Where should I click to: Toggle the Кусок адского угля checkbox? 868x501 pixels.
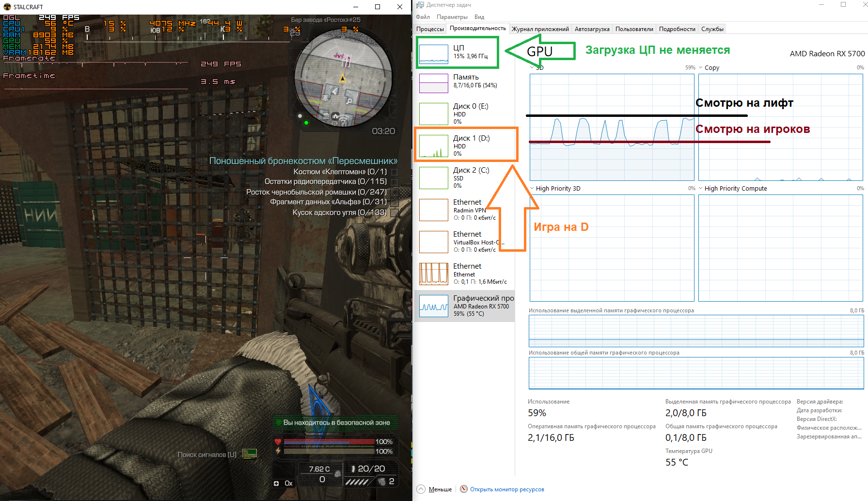395,212
